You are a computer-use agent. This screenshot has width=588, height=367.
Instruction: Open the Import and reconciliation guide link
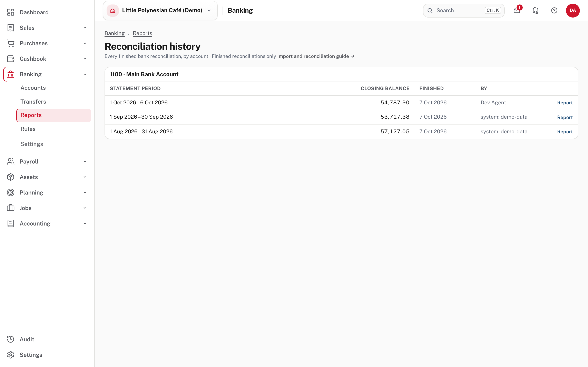316,56
